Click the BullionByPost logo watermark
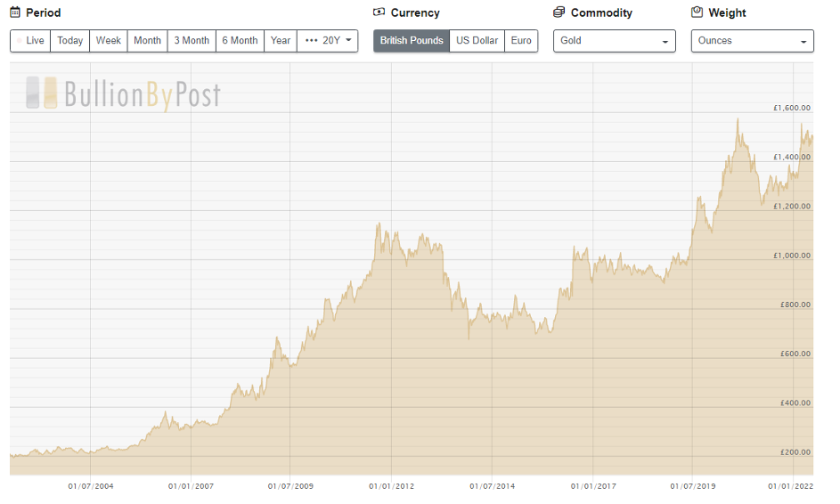The width and height of the screenshot is (840, 504). (x=123, y=93)
